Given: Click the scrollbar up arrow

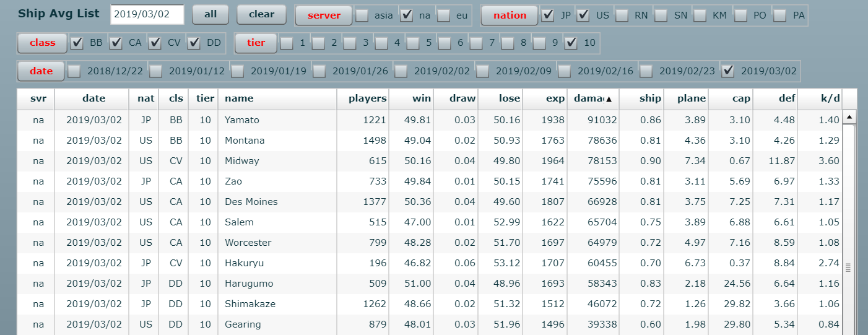Looking at the screenshot, I should tap(849, 117).
